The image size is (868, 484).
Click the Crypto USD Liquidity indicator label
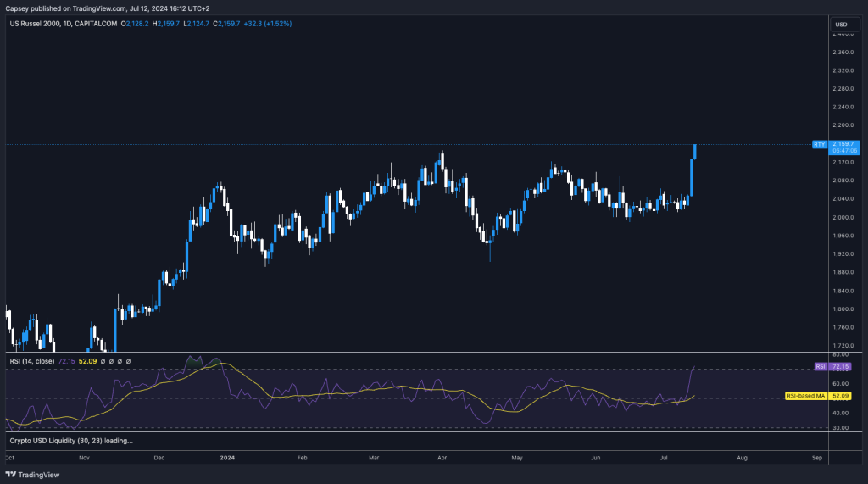click(71, 441)
